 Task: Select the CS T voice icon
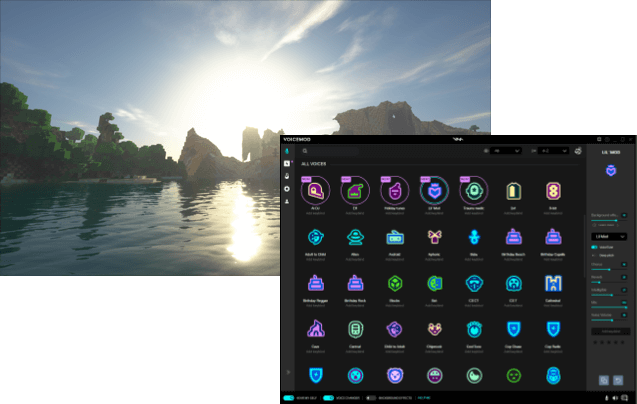513,283
